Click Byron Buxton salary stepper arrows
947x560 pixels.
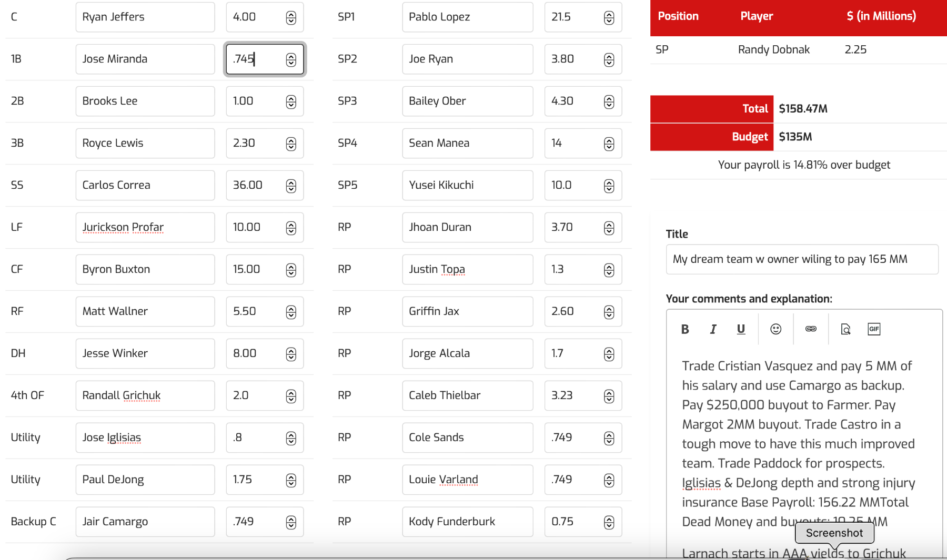(x=291, y=270)
